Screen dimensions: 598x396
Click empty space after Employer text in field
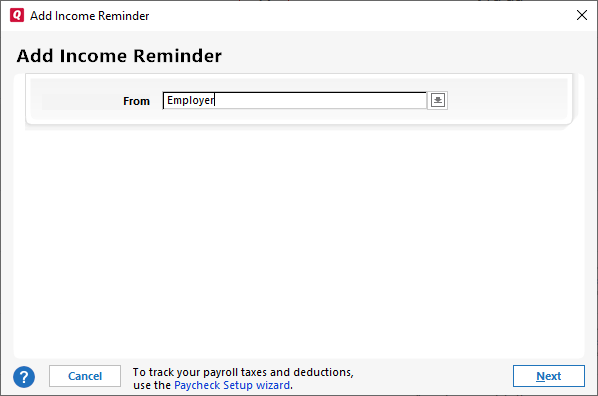click(x=320, y=100)
